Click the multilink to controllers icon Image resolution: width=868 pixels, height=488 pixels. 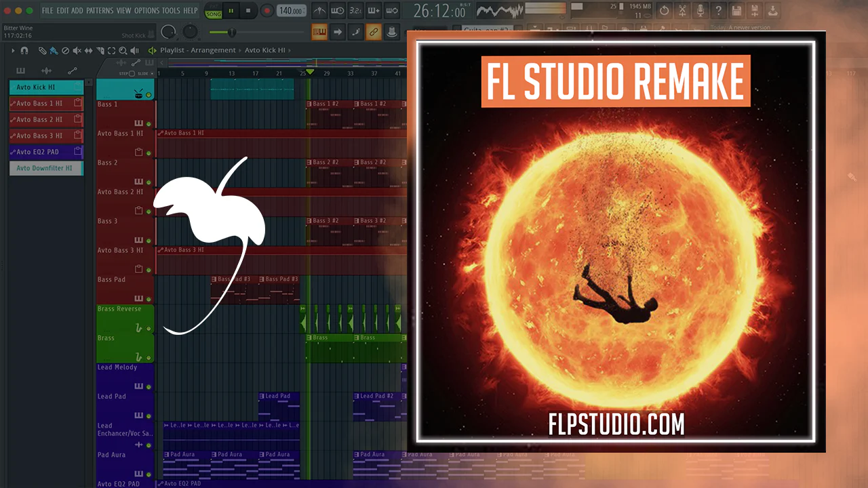[392, 31]
